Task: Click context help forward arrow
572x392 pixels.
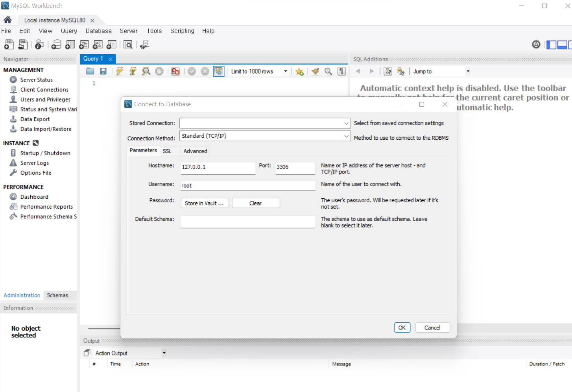Action: pos(371,71)
